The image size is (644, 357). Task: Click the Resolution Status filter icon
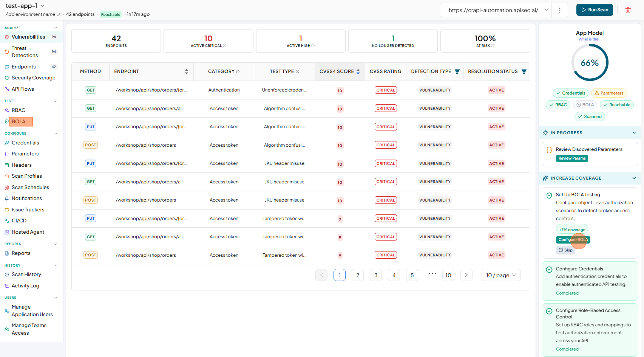(x=524, y=71)
